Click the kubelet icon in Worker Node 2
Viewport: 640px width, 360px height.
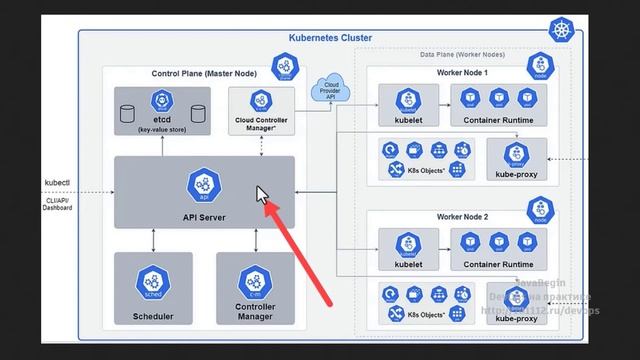click(x=408, y=244)
